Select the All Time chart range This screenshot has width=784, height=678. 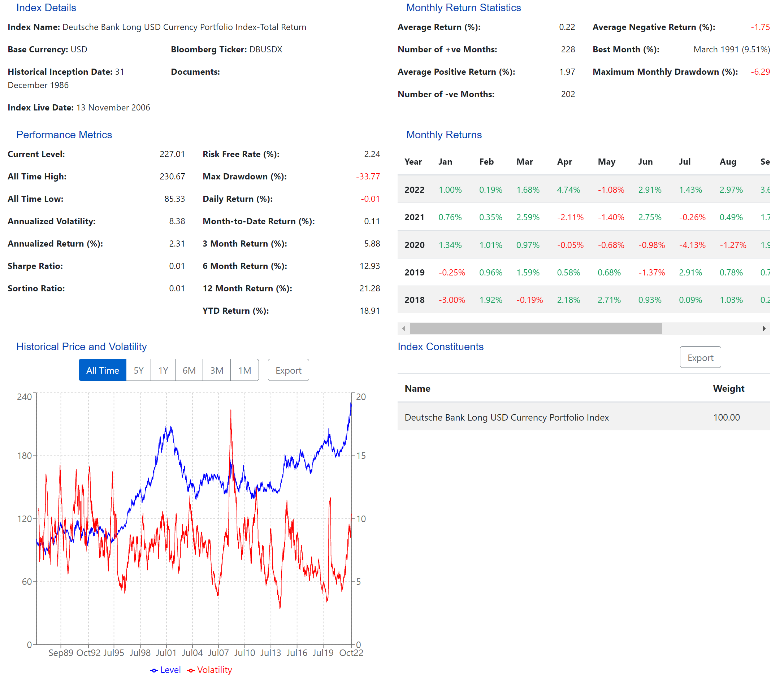(103, 370)
